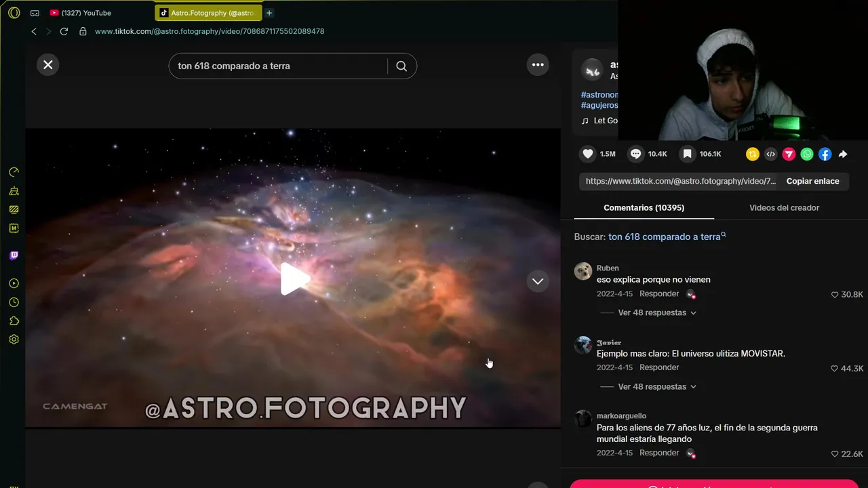Repost the video with yellow icon
The width and height of the screenshot is (868, 488).
pos(752,155)
